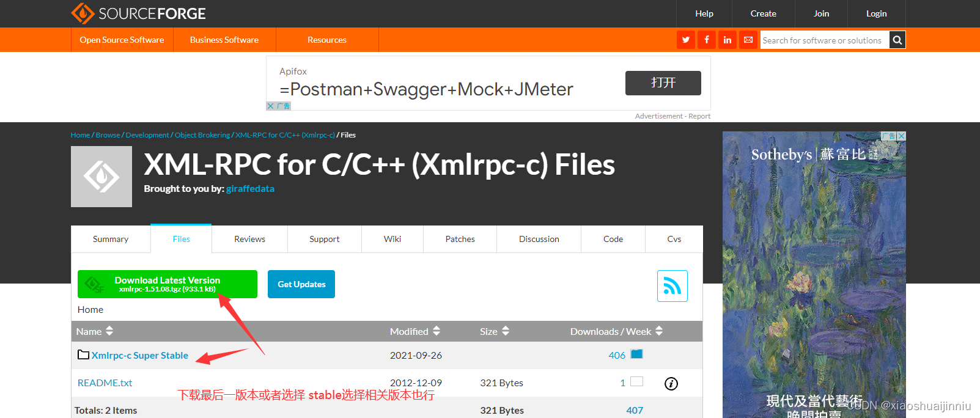This screenshot has height=418, width=980.
Task: Open the Create link
Action: tap(764, 13)
